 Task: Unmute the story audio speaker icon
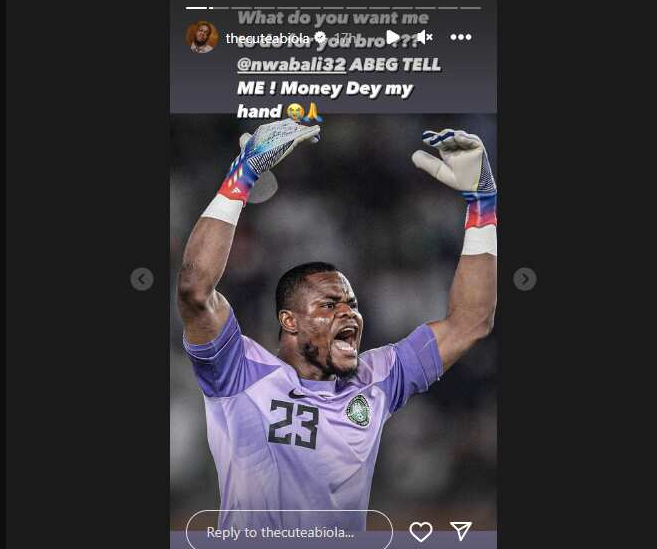pyautogui.click(x=424, y=37)
